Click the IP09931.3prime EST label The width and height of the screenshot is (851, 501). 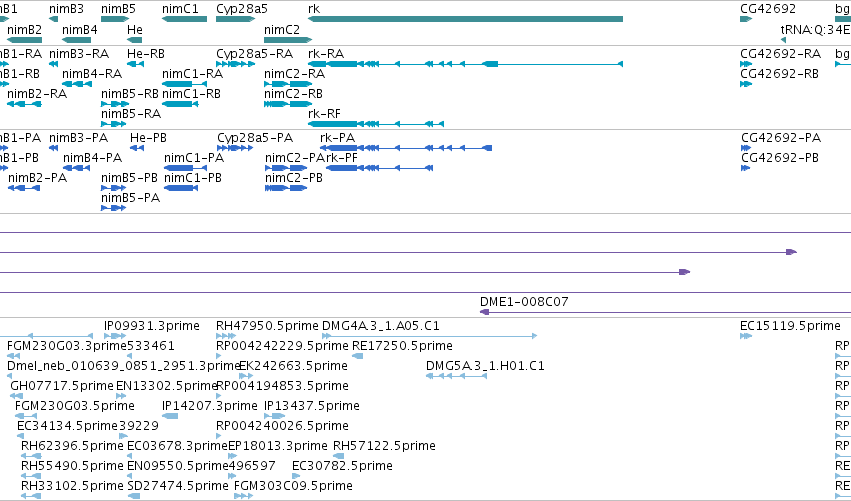(x=152, y=326)
